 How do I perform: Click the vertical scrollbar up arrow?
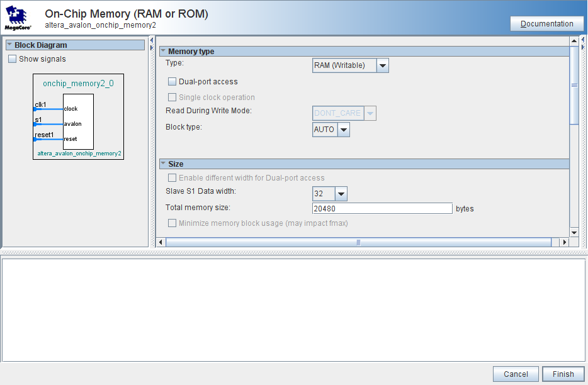574,42
